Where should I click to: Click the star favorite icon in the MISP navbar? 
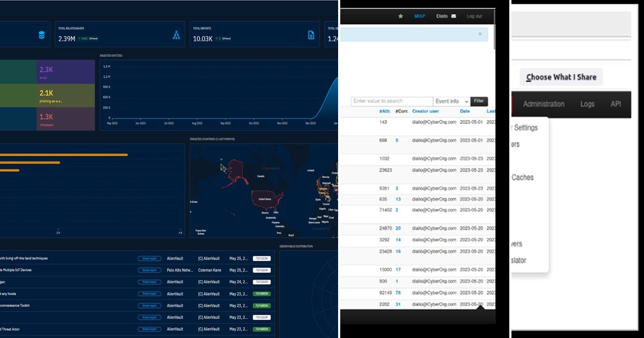401,16
